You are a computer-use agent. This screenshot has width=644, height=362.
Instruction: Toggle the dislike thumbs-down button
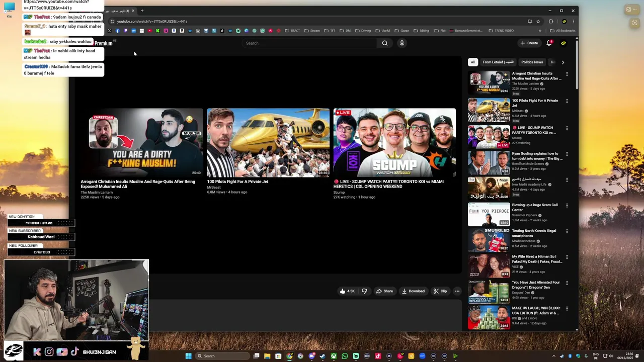point(364,291)
